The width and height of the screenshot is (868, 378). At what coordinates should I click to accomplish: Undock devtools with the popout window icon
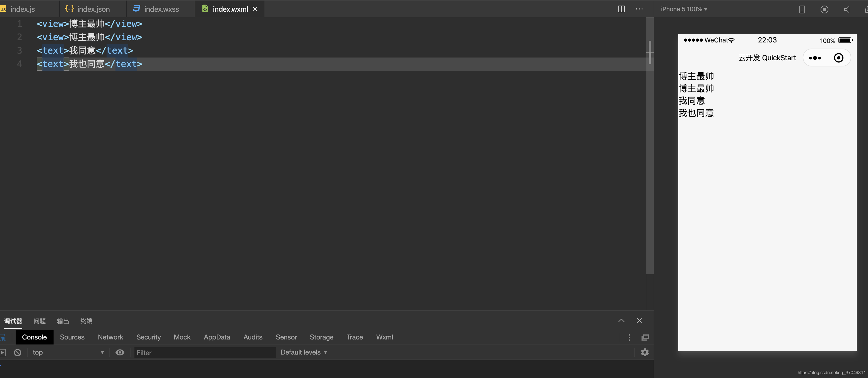pyautogui.click(x=645, y=337)
